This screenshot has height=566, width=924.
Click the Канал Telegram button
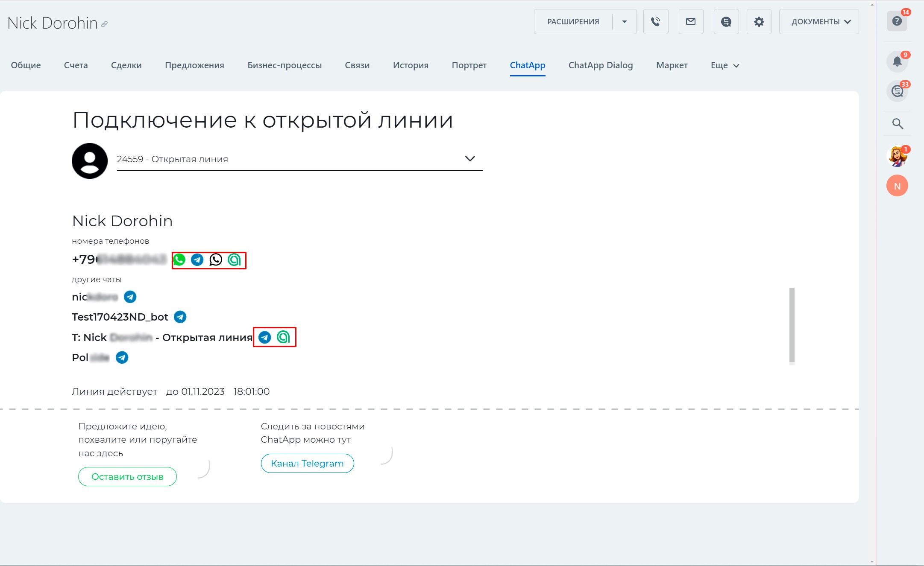click(307, 463)
